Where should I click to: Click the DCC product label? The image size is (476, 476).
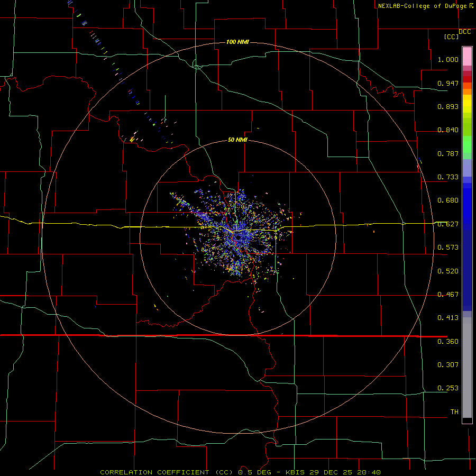tap(464, 32)
